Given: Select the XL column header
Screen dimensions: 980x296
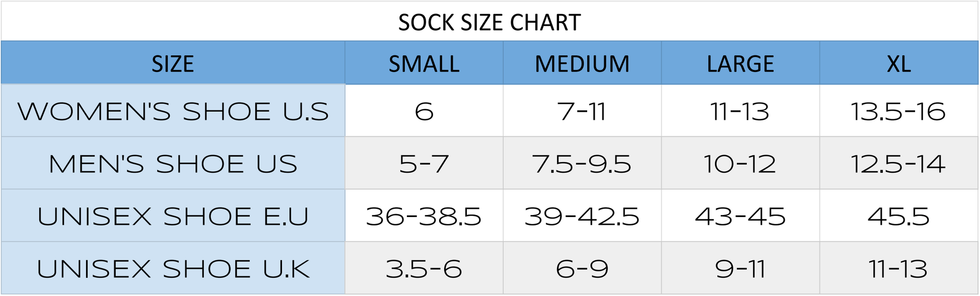Looking at the screenshot, I should [899, 64].
